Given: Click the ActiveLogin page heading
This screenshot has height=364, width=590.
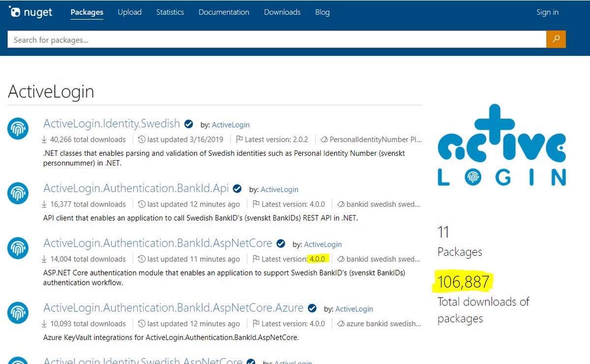Looking at the screenshot, I should point(51,92).
